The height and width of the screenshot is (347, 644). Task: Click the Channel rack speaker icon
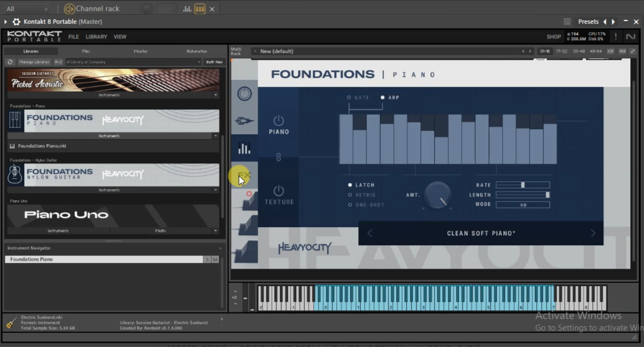coord(69,9)
